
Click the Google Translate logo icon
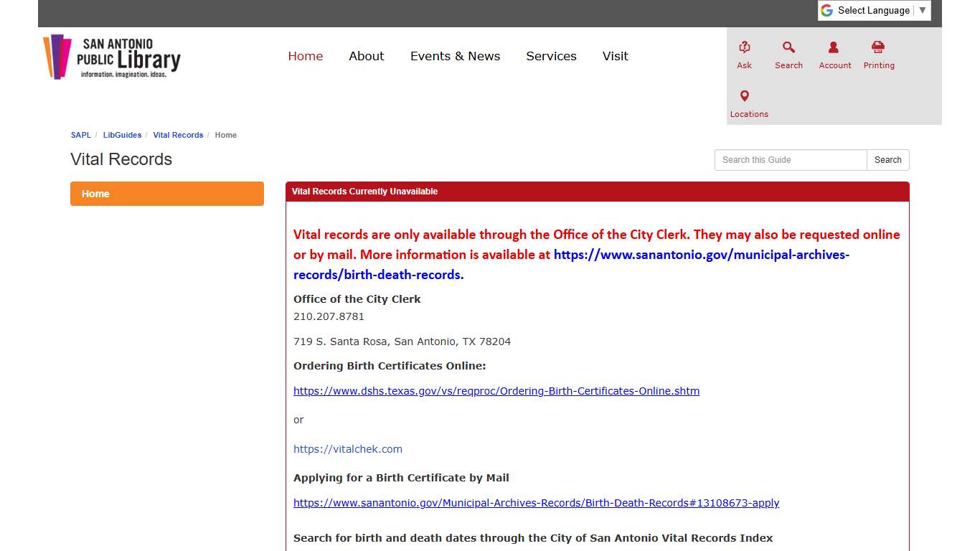click(x=826, y=10)
